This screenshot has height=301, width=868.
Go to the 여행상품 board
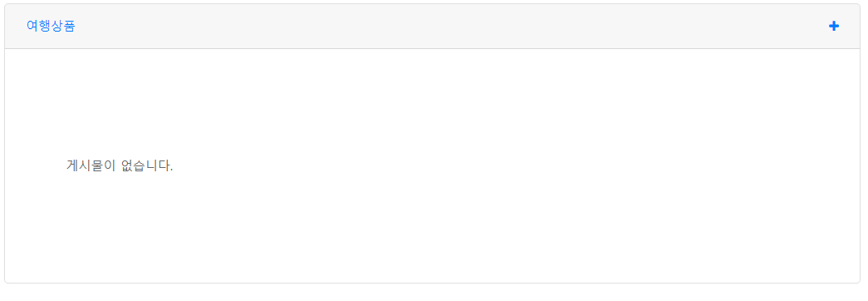51,26
